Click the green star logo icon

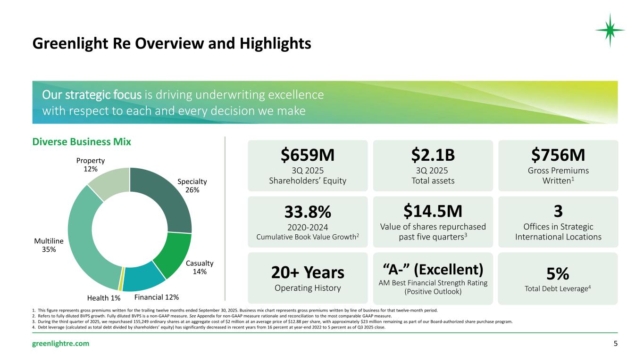pos(610,30)
